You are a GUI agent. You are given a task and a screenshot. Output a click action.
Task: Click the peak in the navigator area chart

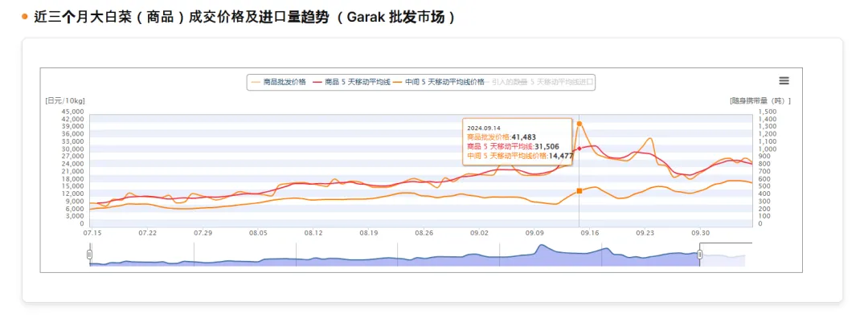click(542, 245)
